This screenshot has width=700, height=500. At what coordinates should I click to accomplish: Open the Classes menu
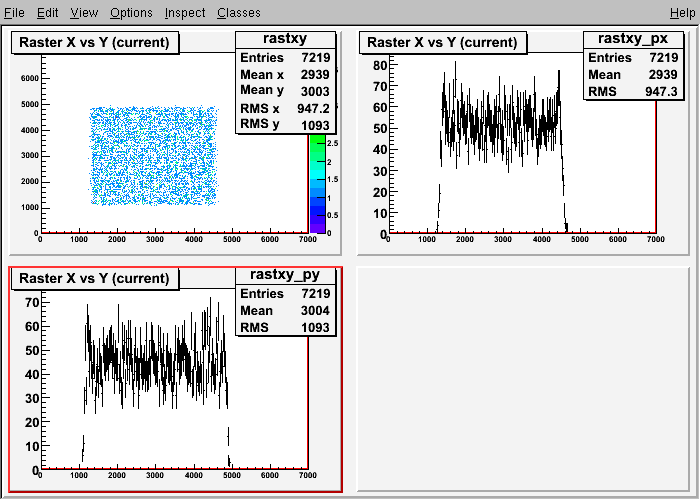[x=239, y=12]
